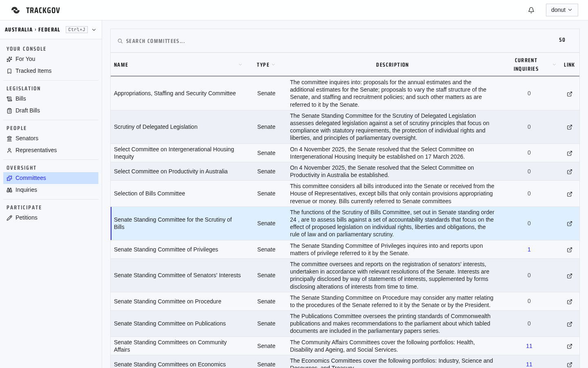This screenshot has width=588, height=368.
Task: Open external link for Committee on Publications
Action: coord(570,324)
